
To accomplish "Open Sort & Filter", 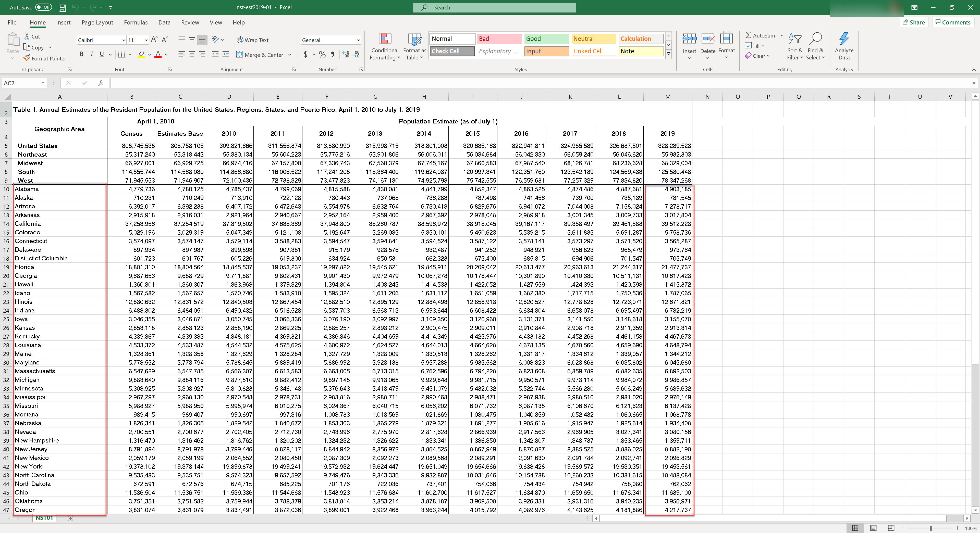I will (x=795, y=46).
